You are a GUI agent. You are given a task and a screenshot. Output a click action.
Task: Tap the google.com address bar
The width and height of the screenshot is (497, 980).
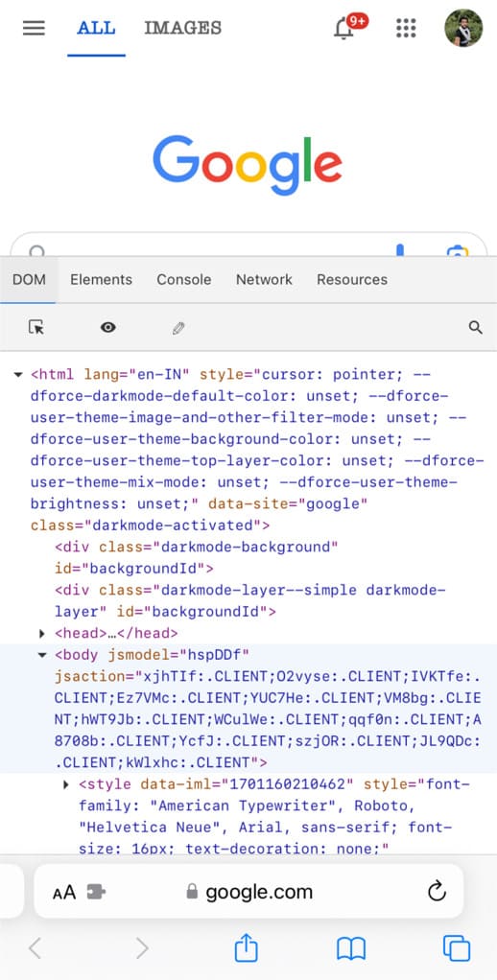[248, 891]
